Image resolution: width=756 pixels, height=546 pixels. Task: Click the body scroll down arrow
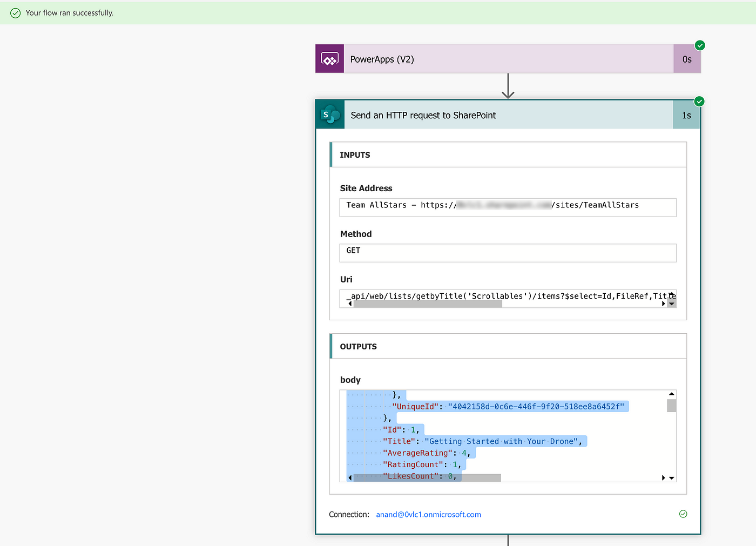672,478
